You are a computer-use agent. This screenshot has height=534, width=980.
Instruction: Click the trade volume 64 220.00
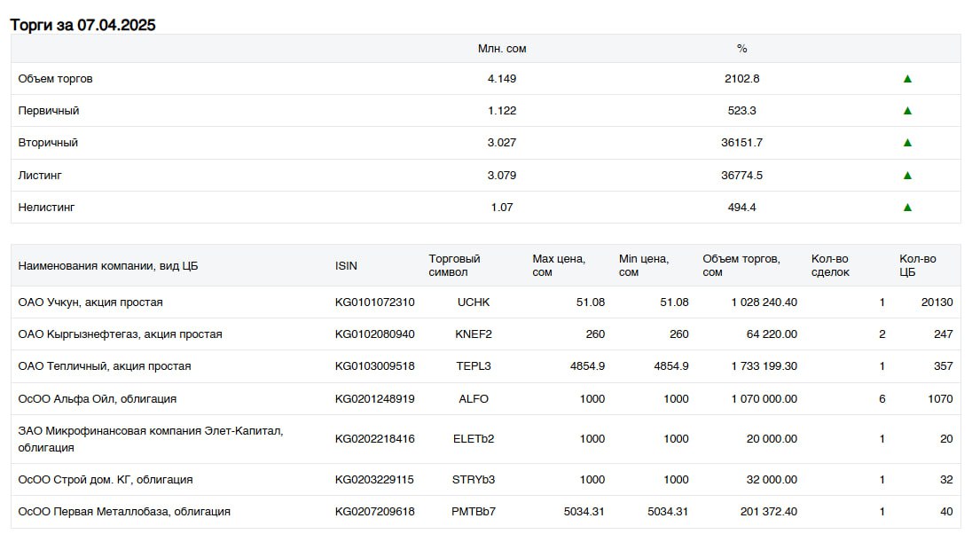click(x=772, y=334)
